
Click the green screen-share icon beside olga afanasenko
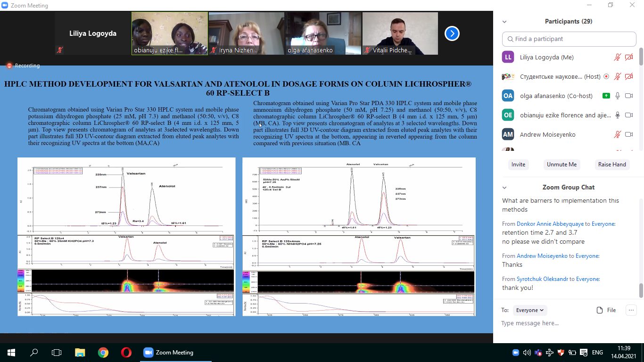click(x=606, y=96)
